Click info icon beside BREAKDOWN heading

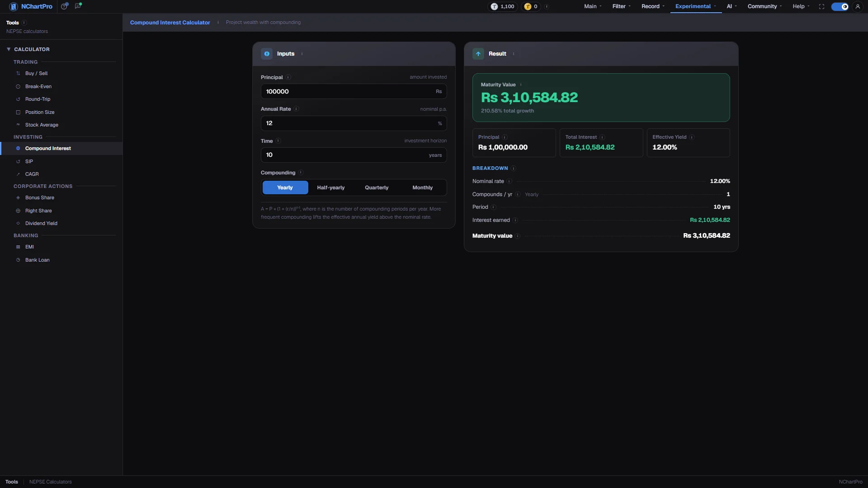pyautogui.click(x=514, y=169)
